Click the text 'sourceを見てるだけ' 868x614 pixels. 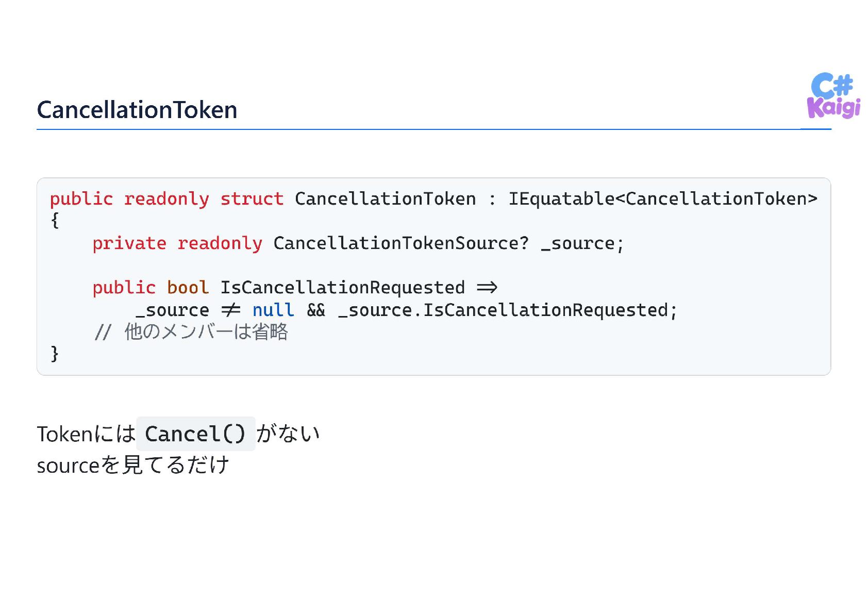point(133,465)
